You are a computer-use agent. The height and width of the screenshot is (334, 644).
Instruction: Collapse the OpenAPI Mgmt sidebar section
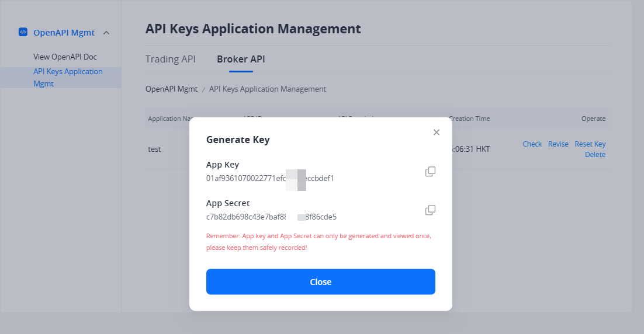[x=106, y=33]
